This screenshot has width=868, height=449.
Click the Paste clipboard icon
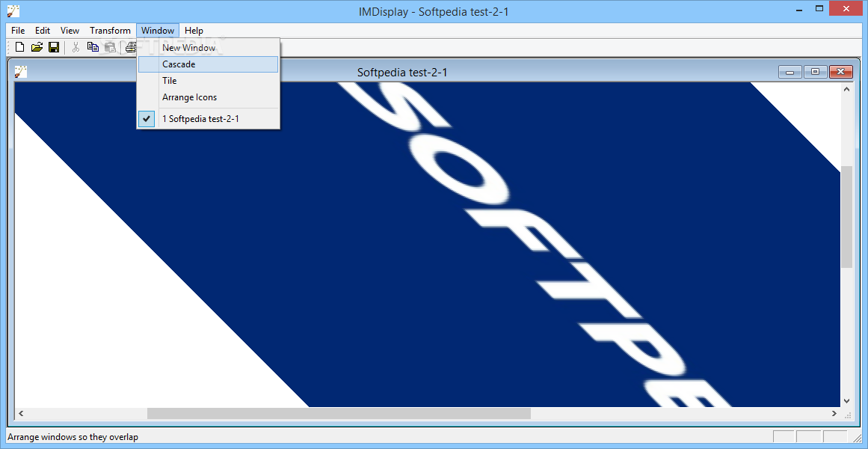pyautogui.click(x=110, y=48)
